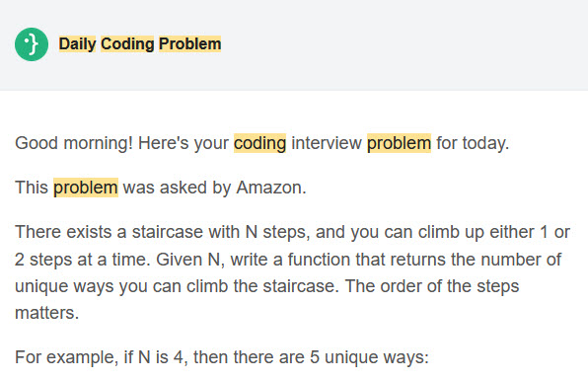Click highlighted word 'Coding' in sender name
This screenshot has width=588, height=380.
coord(127,43)
